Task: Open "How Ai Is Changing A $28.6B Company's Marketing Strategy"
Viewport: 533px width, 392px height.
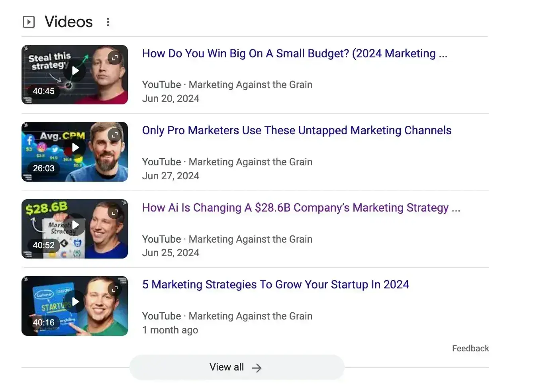Action: (x=301, y=208)
